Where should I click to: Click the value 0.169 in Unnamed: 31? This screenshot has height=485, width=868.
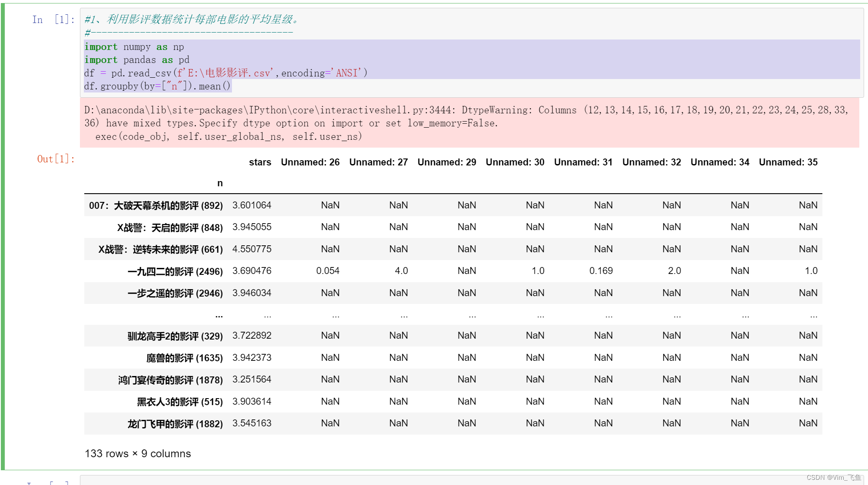coord(601,271)
